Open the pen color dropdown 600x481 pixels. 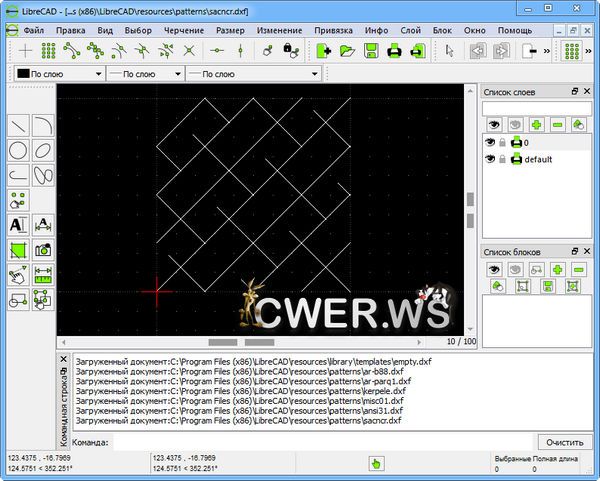(60, 74)
